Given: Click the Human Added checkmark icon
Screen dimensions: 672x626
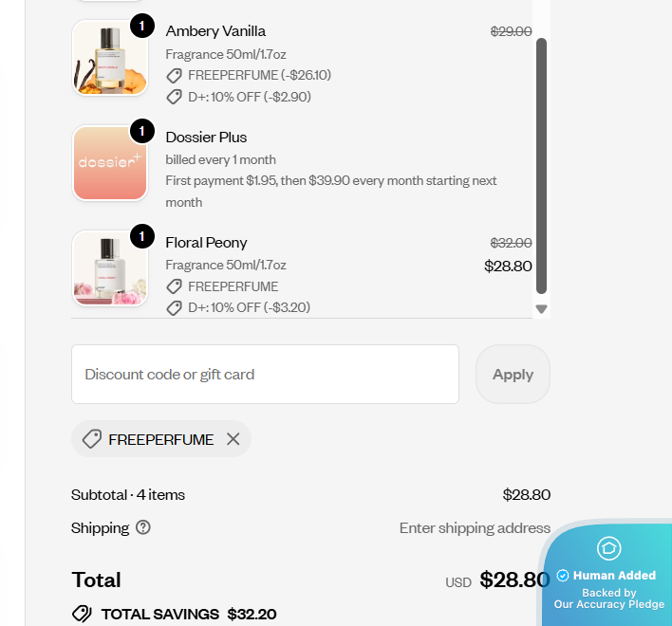Looking at the screenshot, I should tap(563, 576).
